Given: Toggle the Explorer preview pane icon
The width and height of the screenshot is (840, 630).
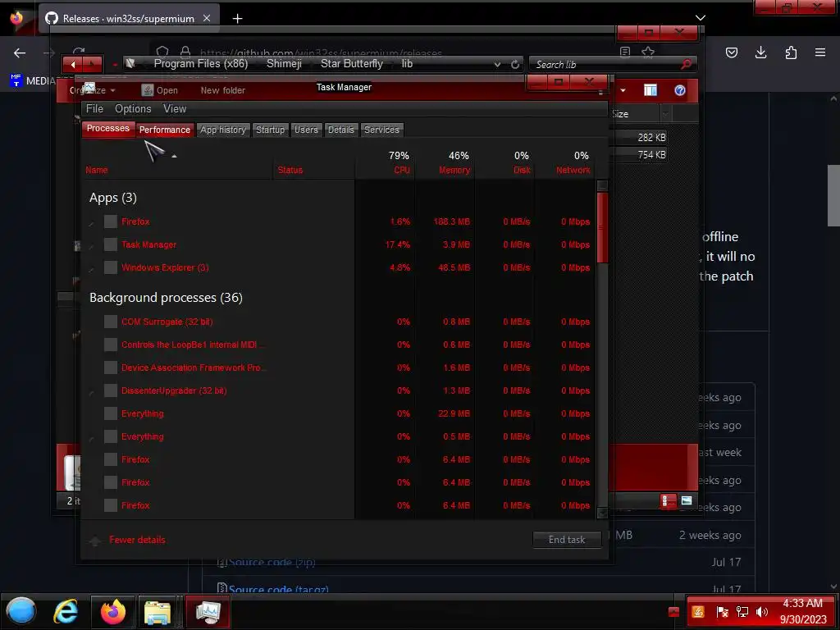Looking at the screenshot, I should coord(650,90).
